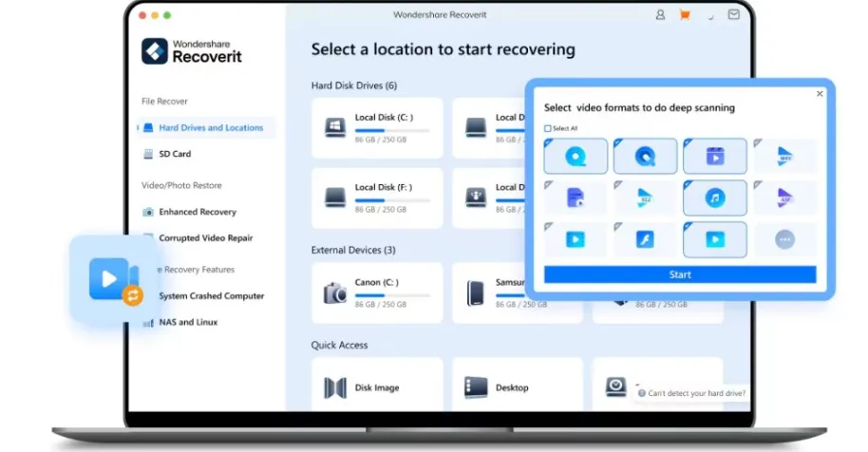This screenshot has width=868, height=452.
Task: Click the File Recover section label
Action: 164,102
